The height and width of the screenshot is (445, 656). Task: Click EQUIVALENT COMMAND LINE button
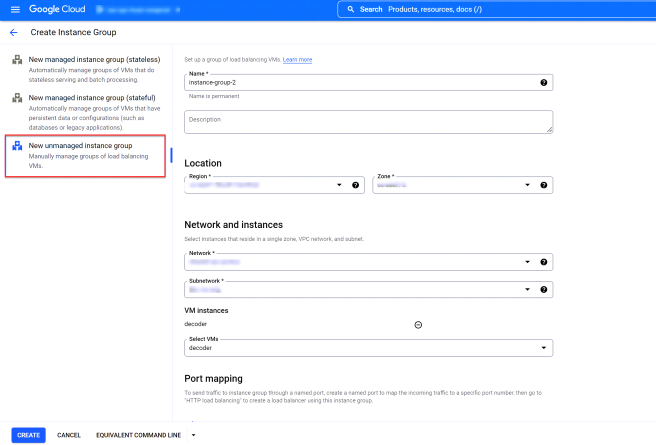(138, 435)
